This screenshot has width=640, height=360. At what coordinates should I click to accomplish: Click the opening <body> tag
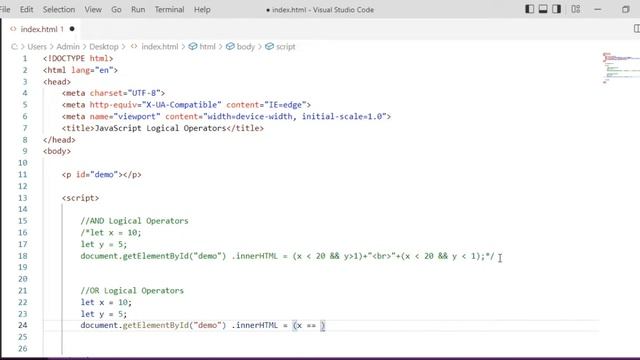tap(57, 151)
